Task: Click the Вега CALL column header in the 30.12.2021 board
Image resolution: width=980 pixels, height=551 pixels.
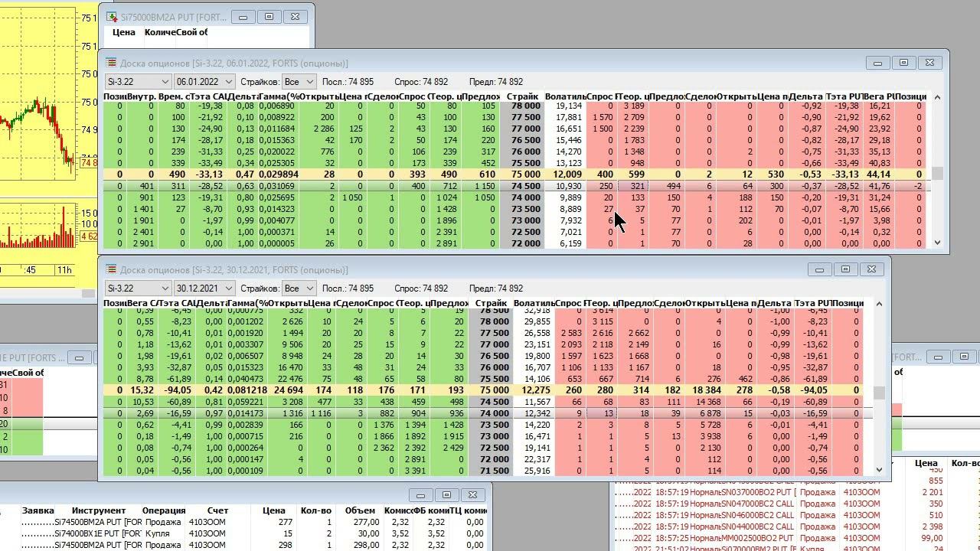Action: click(x=143, y=303)
